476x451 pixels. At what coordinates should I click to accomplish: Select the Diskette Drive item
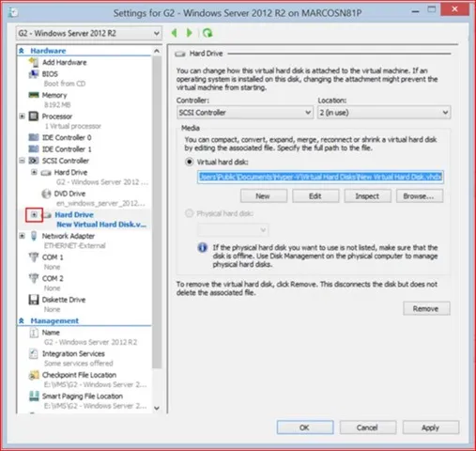click(64, 300)
